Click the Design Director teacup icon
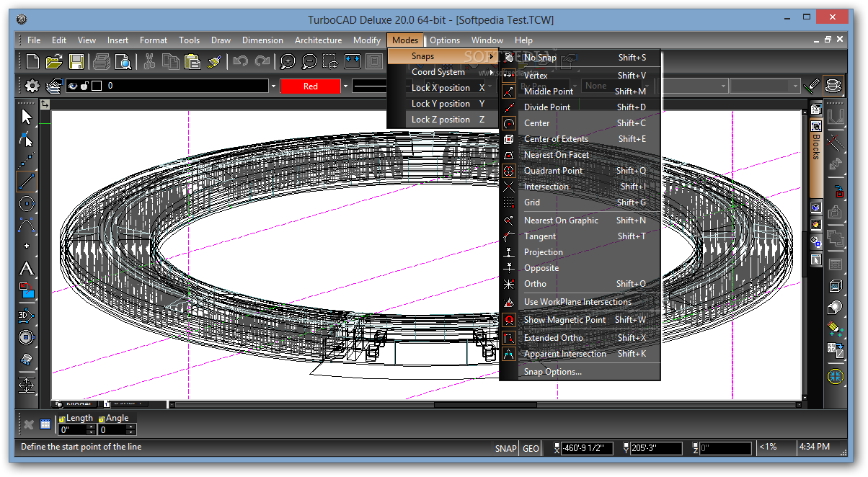Viewport: 868px width, 477px height. point(834,86)
